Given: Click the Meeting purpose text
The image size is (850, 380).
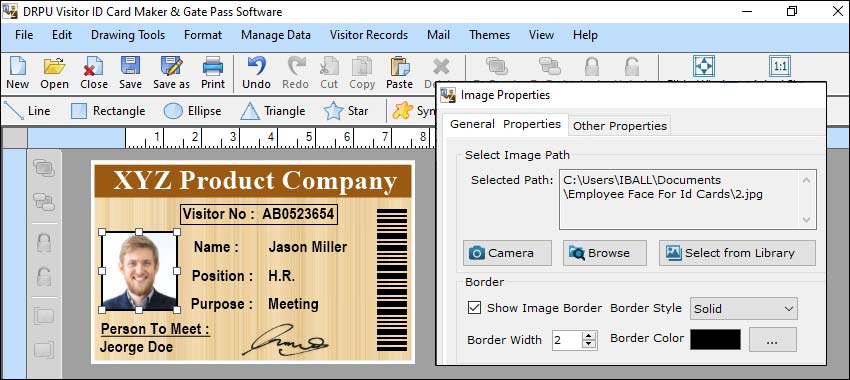Looking at the screenshot, I should (293, 304).
